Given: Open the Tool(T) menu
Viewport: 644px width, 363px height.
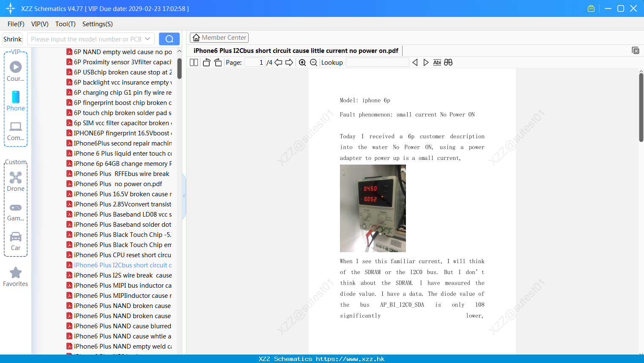Looking at the screenshot, I should [x=66, y=24].
